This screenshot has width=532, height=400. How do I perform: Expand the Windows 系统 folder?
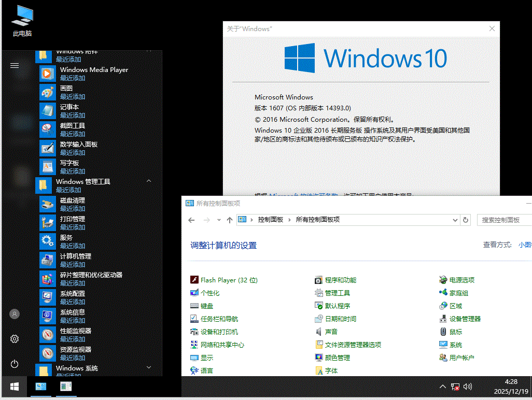[x=149, y=368]
